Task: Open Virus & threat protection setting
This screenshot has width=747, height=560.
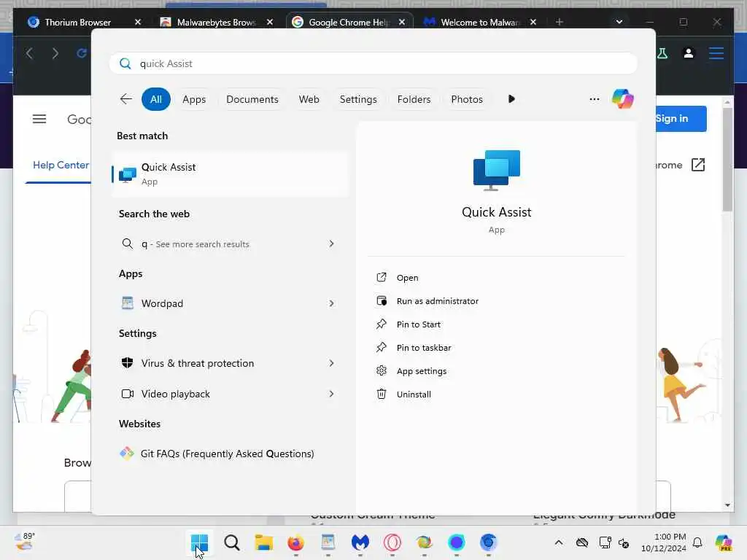Action: point(197,363)
